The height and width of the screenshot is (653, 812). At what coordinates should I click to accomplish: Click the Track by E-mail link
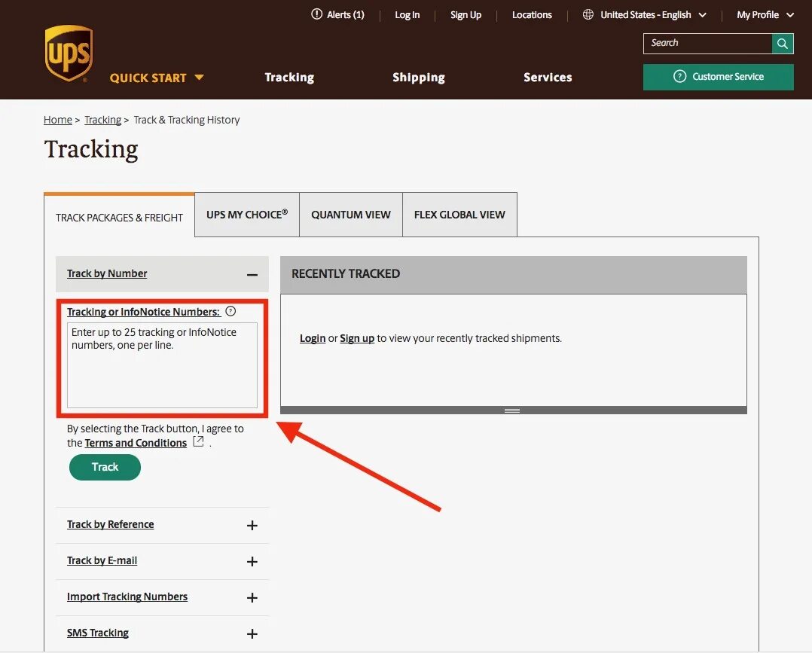point(102,560)
